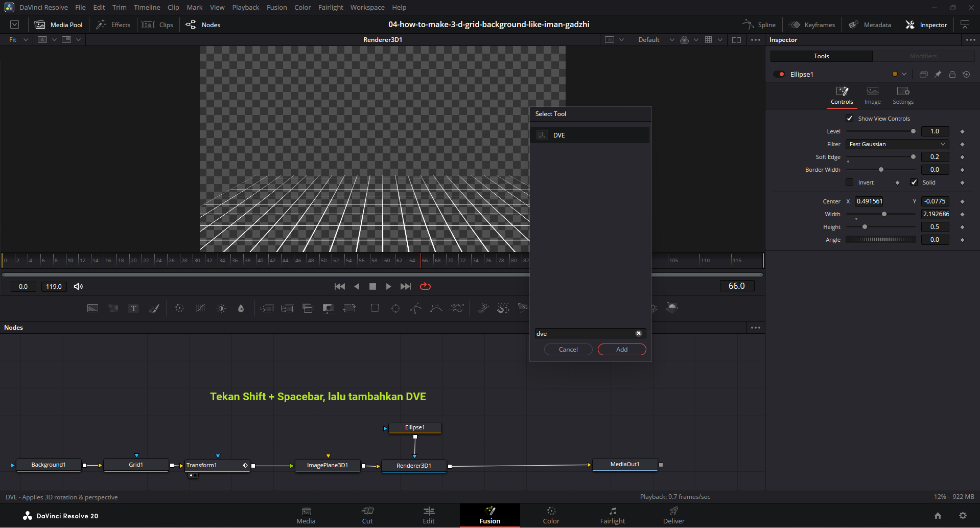The width and height of the screenshot is (980, 528).
Task: Click the Blur droplet tool icon
Action: (241, 308)
